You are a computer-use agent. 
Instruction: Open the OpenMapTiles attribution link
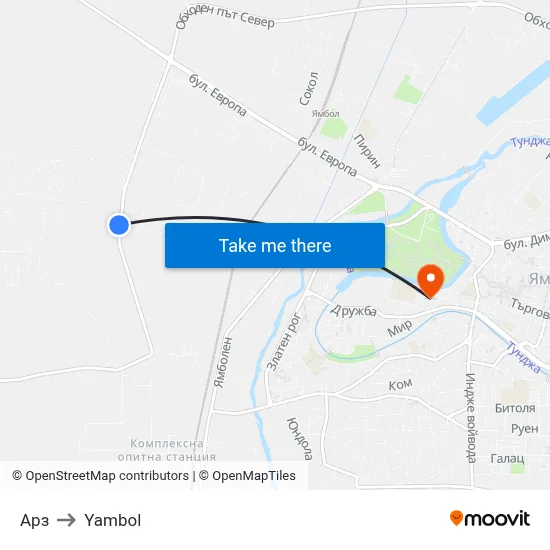click(x=247, y=476)
